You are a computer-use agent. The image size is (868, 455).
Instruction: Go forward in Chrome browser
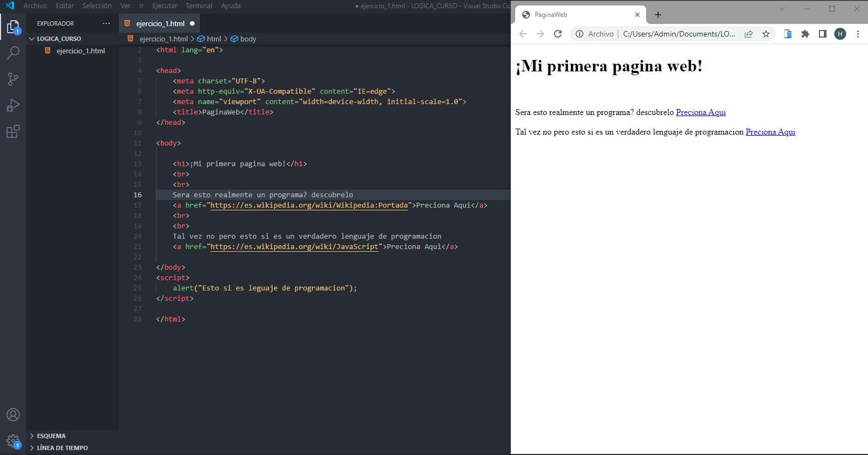point(540,34)
